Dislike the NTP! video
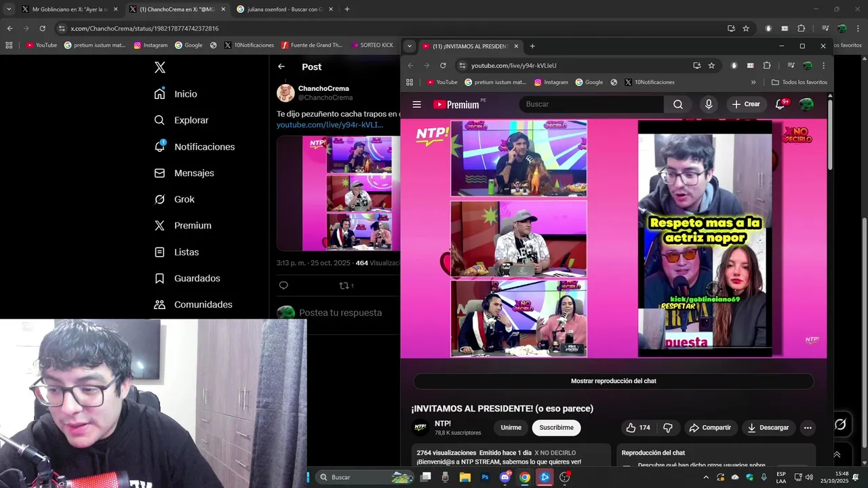This screenshot has width=868, height=488. coord(668,428)
